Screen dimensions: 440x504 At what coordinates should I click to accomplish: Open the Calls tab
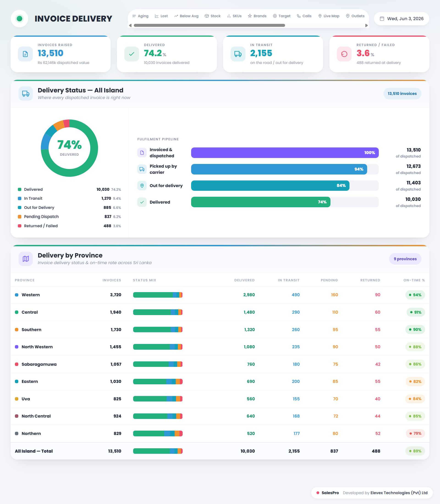click(304, 16)
